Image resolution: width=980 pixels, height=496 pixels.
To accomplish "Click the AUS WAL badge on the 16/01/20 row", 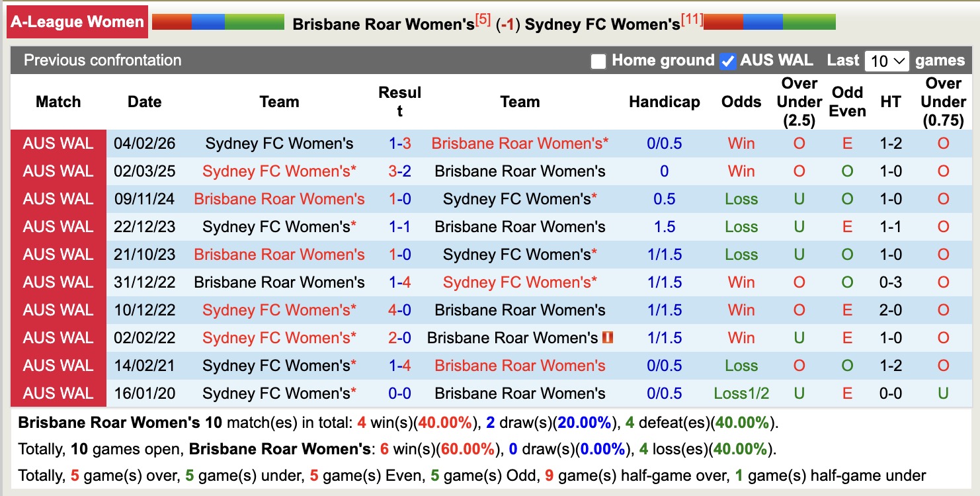I will 58,393.
